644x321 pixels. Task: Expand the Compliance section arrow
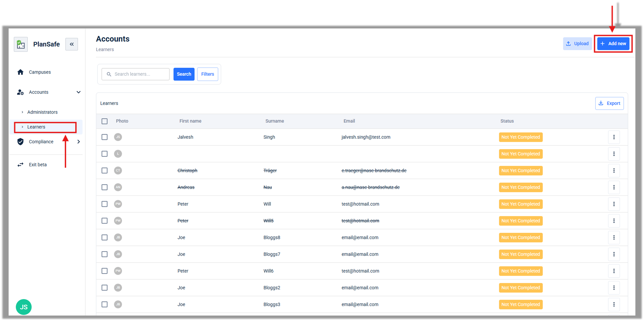[x=78, y=142]
